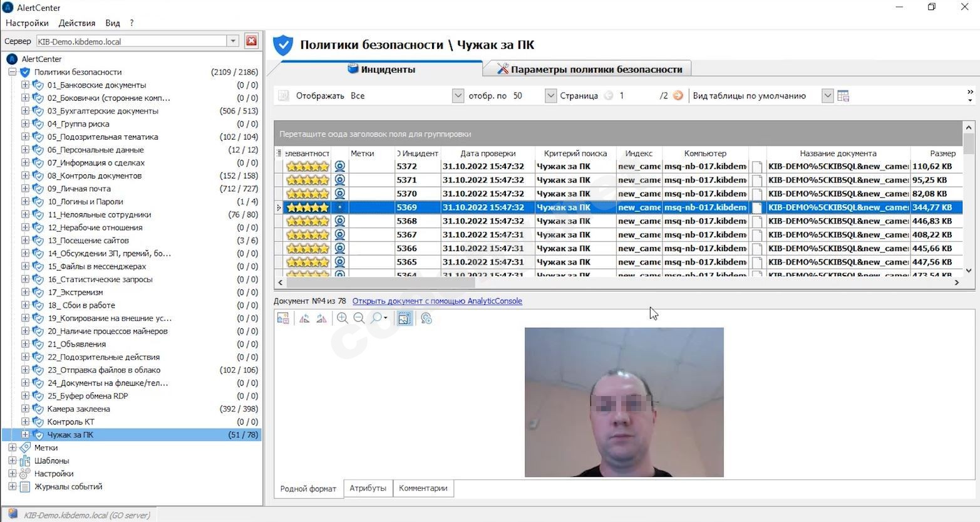980x522 pixels.
Task: Open the Отображать filter dropdown
Action: click(x=458, y=96)
